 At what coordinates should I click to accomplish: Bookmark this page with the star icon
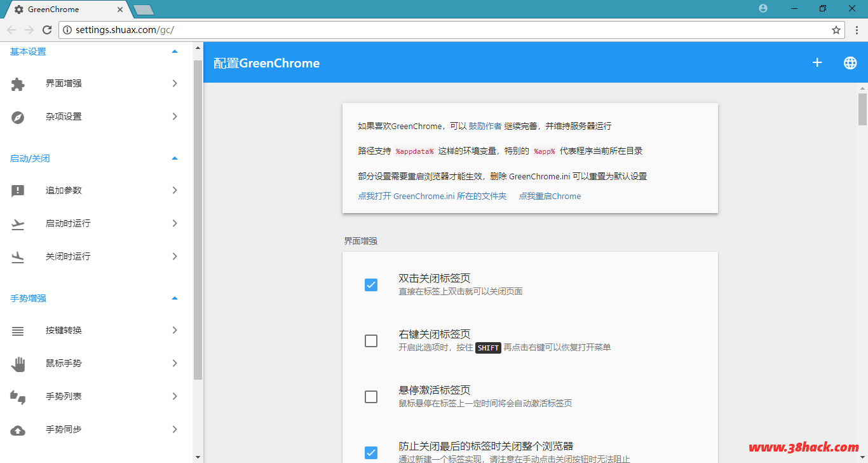836,30
